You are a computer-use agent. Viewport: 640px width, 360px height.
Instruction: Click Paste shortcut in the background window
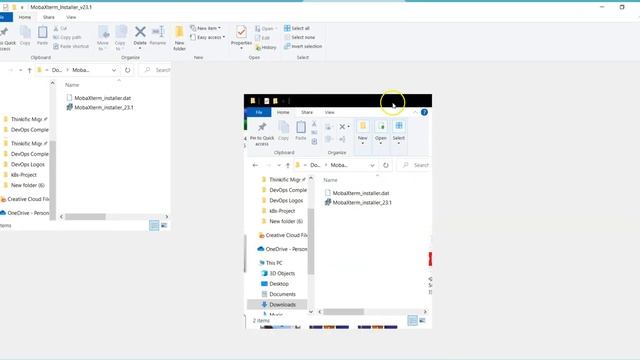point(71,47)
